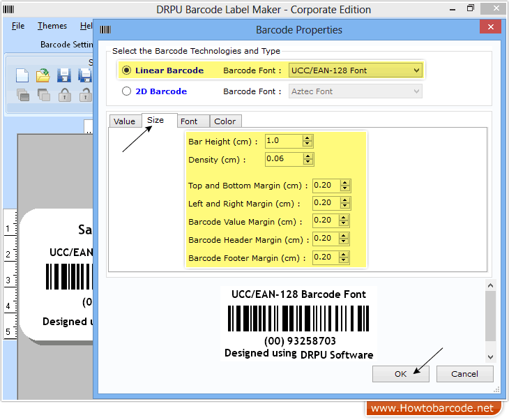This screenshot has height=420, width=509.
Task: Switch to the Font tab
Action: click(193, 121)
